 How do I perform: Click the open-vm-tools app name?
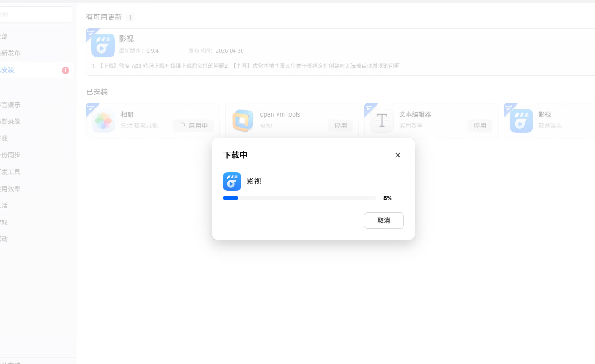[x=280, y=114]
